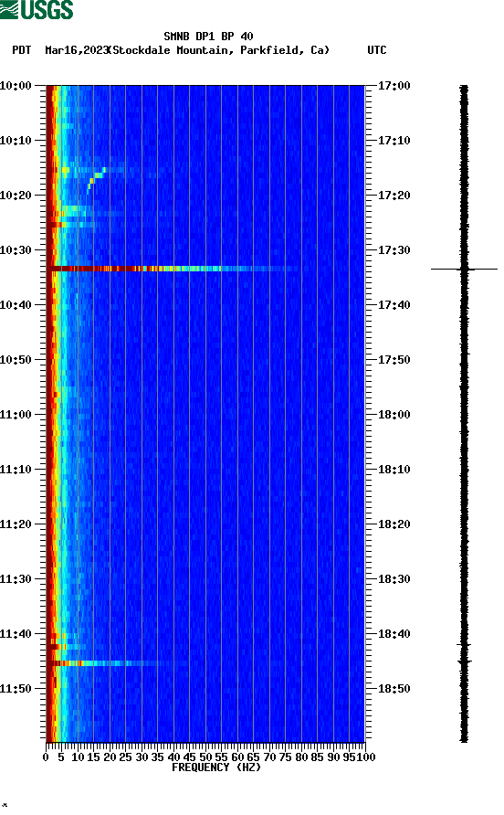Click the 10:20 PDT time label
This screenshot has height=815, width=504.
click(16, 196)
